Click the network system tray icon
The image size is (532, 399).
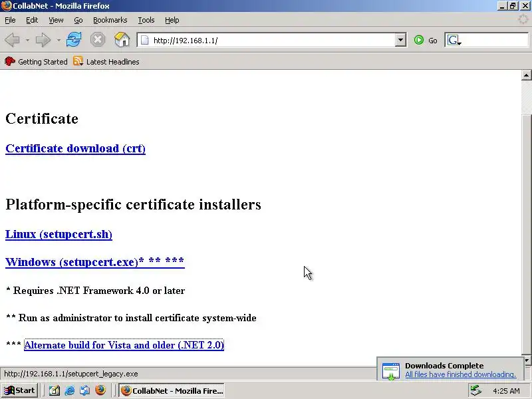coord(476,391)
